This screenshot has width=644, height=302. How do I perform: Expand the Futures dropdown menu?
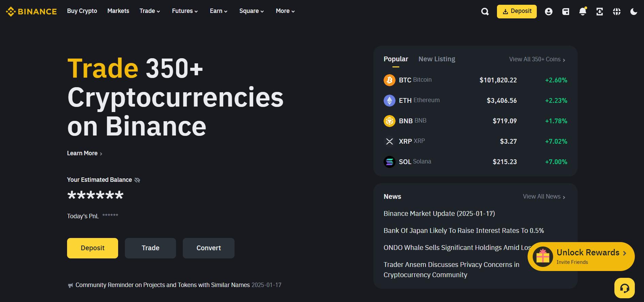185,11
